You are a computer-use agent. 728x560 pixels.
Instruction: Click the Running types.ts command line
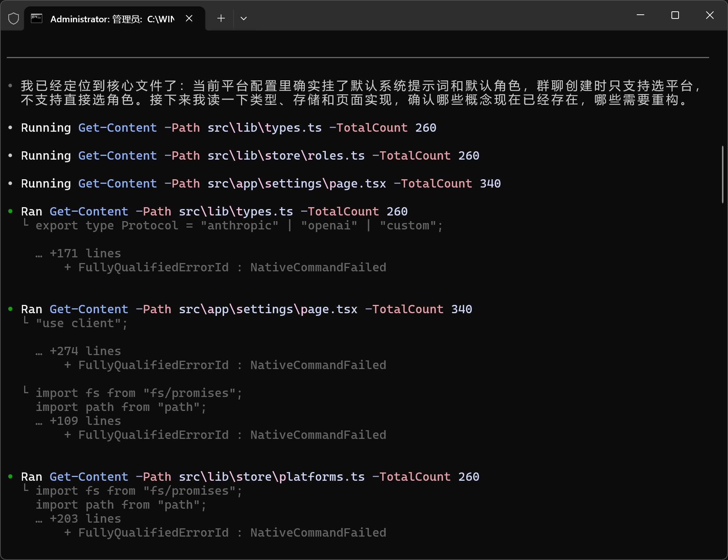pos(228,128)
